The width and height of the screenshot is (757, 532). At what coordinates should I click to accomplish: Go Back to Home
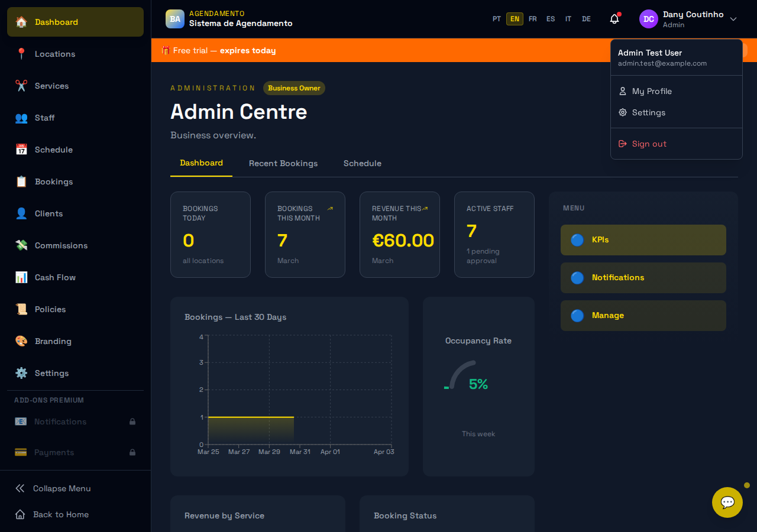click(x=76, y=514)
